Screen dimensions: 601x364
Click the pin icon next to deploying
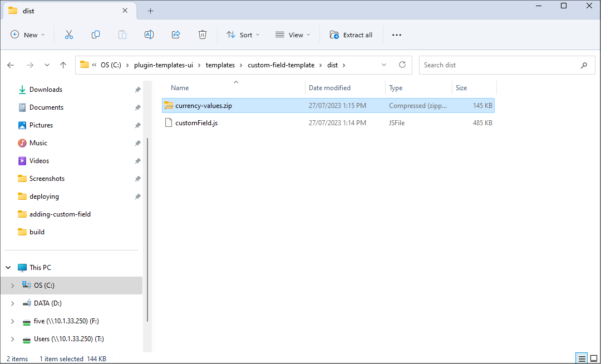[x=137, y=196]
